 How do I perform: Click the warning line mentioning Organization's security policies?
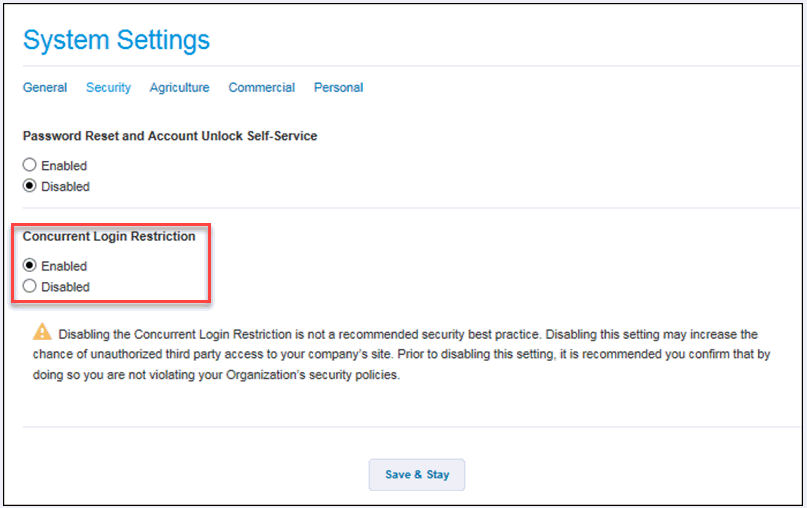click(210, 376)
